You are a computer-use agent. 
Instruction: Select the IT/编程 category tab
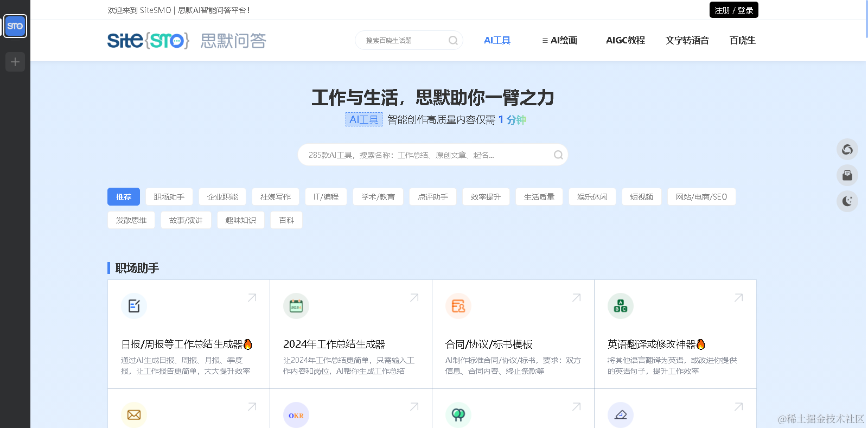click(326, 197)
